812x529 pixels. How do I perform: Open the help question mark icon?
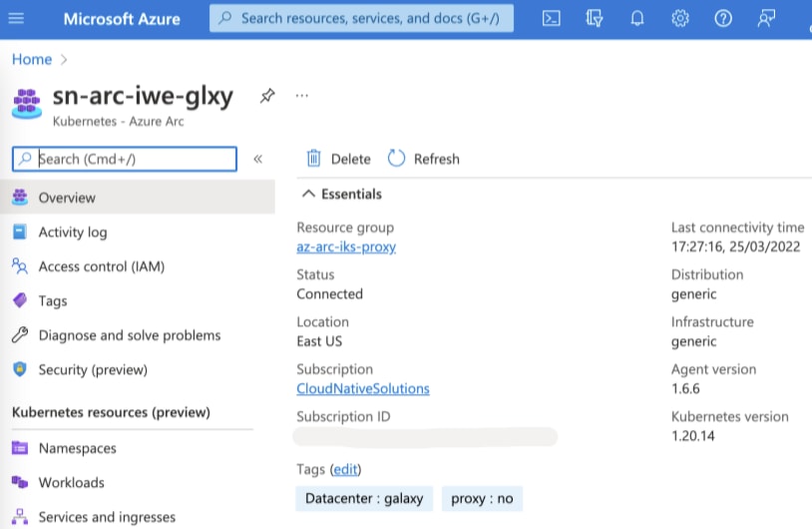tap(723, 19)
